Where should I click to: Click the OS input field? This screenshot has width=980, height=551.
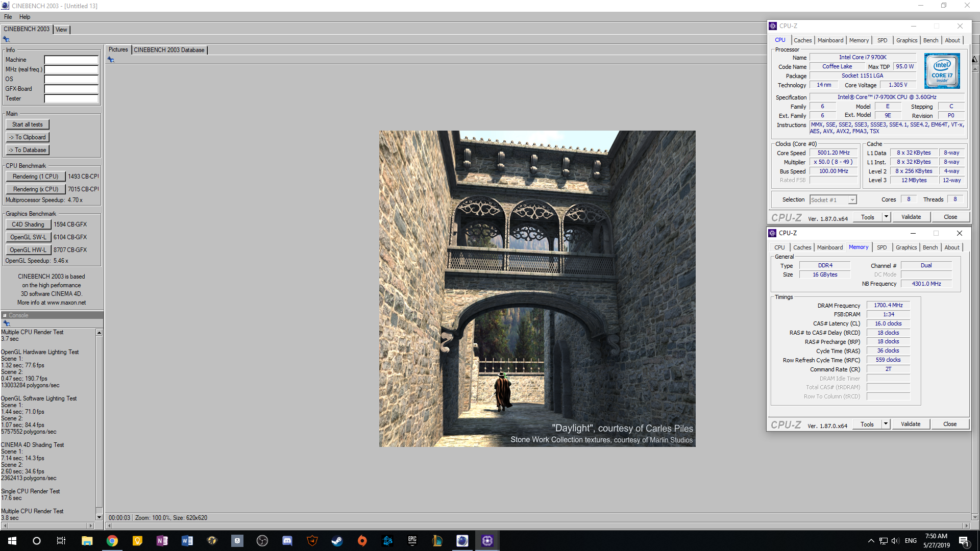point(71,79)
